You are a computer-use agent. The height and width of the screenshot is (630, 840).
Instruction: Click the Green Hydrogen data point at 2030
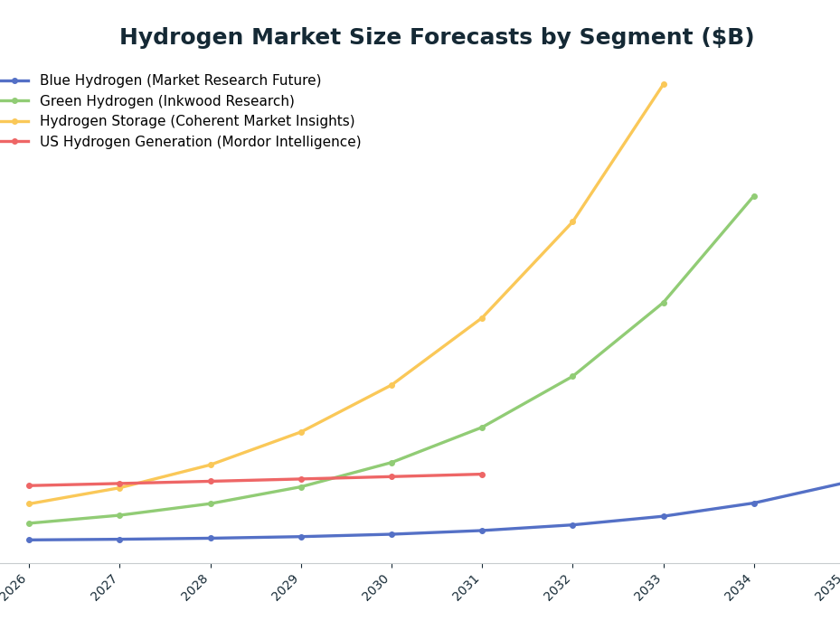(x=392, y=463)
